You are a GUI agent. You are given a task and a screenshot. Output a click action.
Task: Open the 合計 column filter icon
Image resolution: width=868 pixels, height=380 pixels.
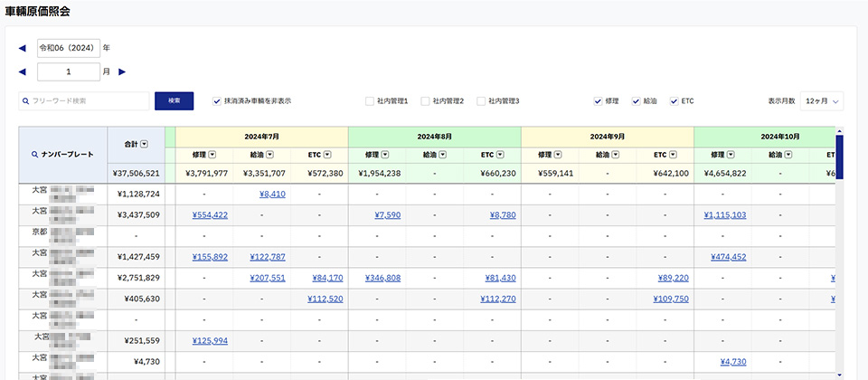click(x=144, y=144)
